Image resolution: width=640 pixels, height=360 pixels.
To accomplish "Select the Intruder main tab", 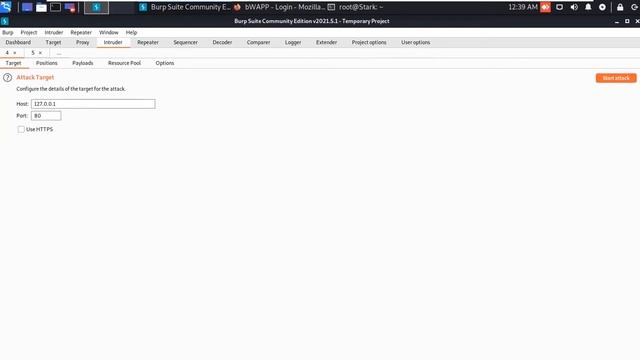I will point(113,42).
